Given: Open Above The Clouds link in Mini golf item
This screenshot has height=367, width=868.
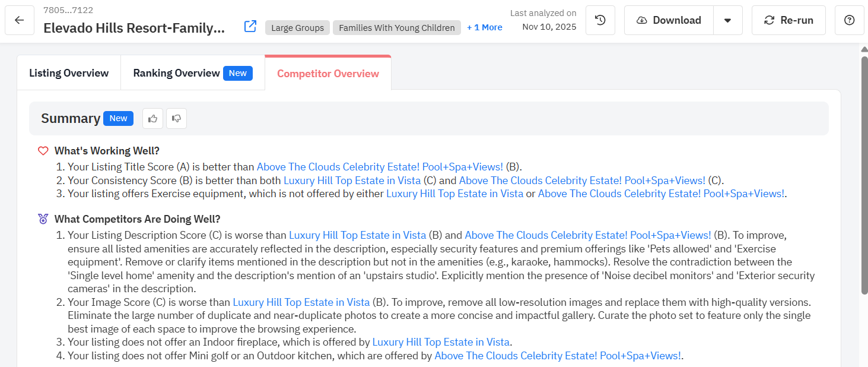Looking at the screenshot, I should coord(558,356).
